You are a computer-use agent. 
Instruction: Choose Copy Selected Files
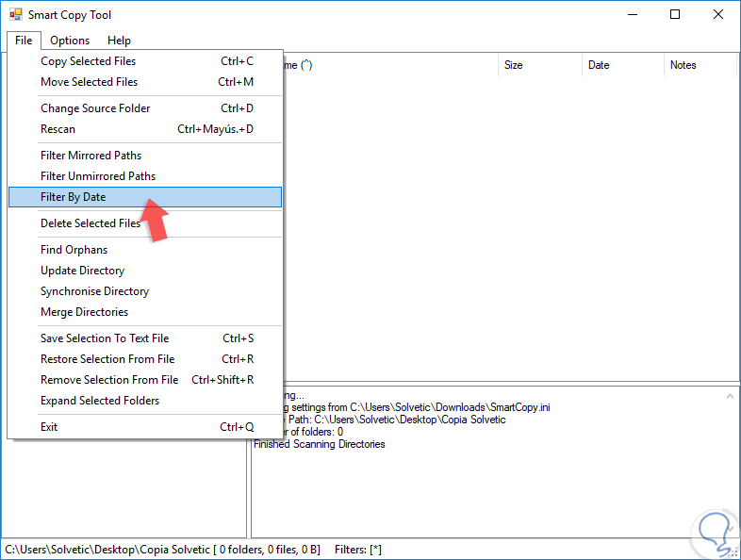tap(145, 61)
